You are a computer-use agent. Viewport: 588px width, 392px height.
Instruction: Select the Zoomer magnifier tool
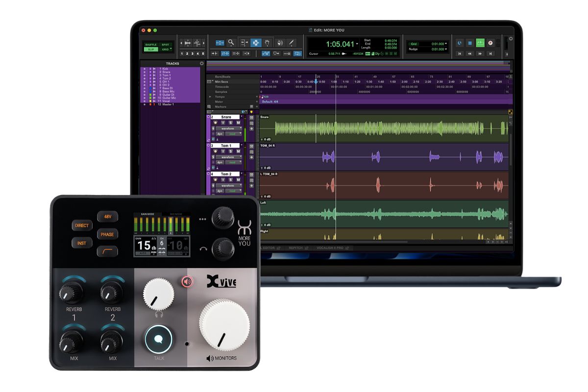[230, 43]
